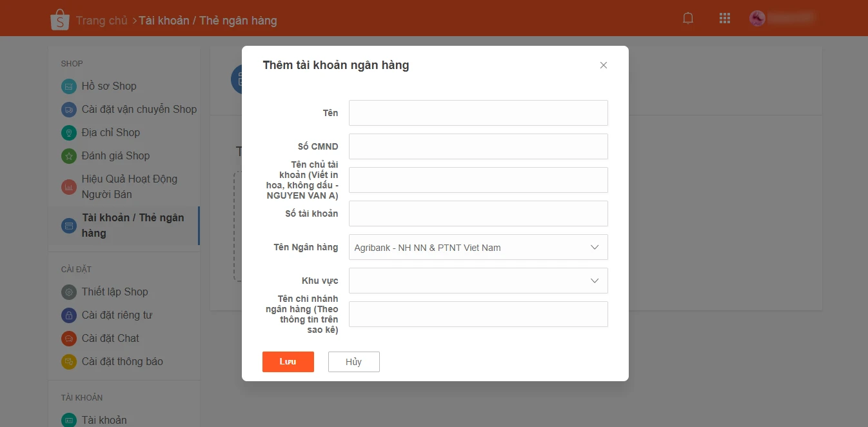Click the Cài đặt thông báo bell icon
868x427 pixels.
coord(68,361)
